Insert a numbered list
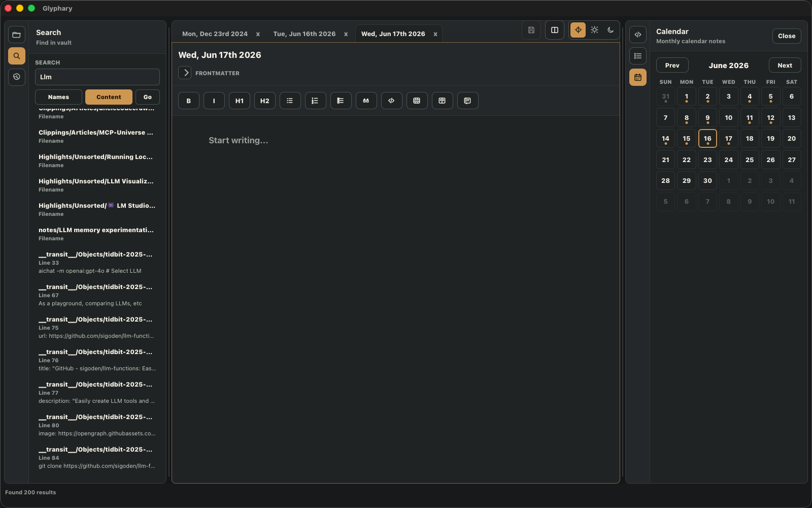The width and height of the screenshot is (812, 508). [316, 101]
